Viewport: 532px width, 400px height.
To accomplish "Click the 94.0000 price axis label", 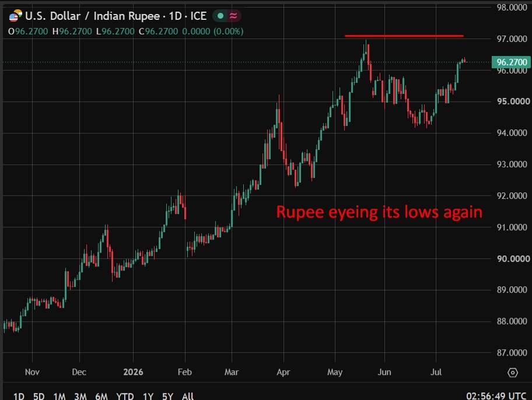I will click(512, 133).
